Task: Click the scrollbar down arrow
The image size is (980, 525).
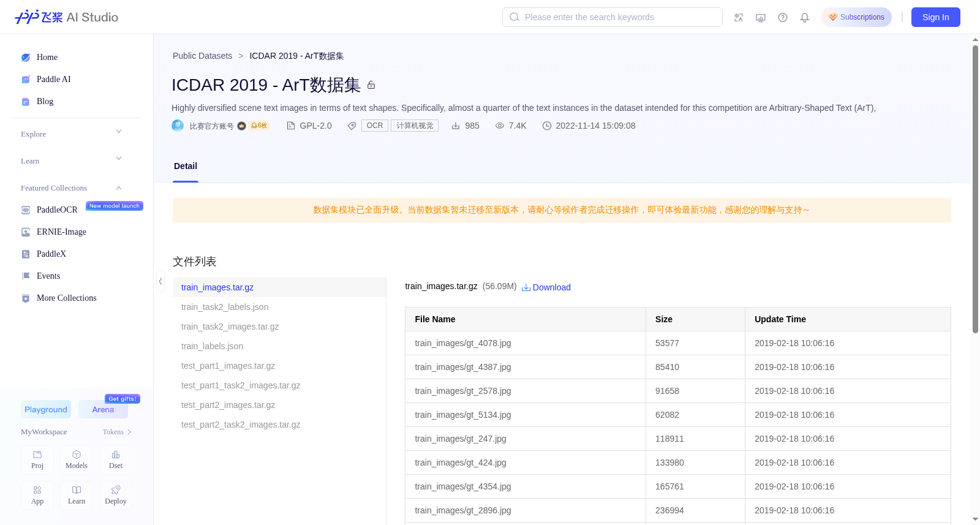Action: click(x=975, y=519)
